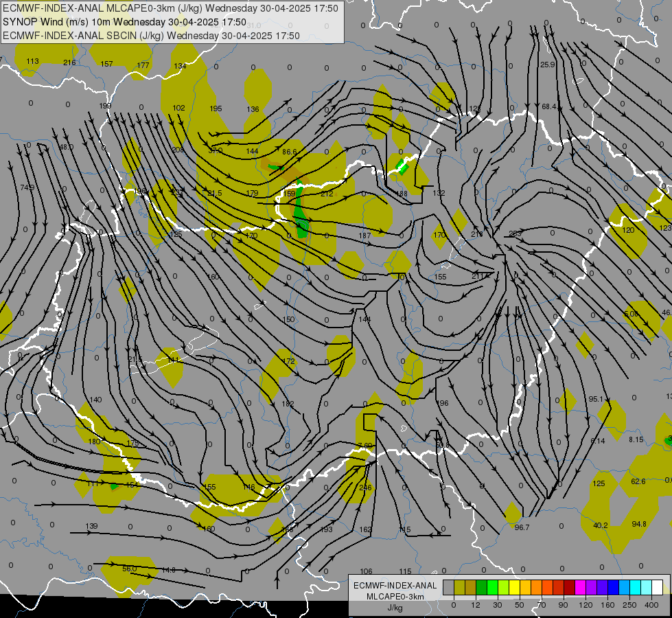Image resolution: width=672 pixels, height=618 pixels.
Task: Click the legend scale label 50
Action: (x=519, y=605)
